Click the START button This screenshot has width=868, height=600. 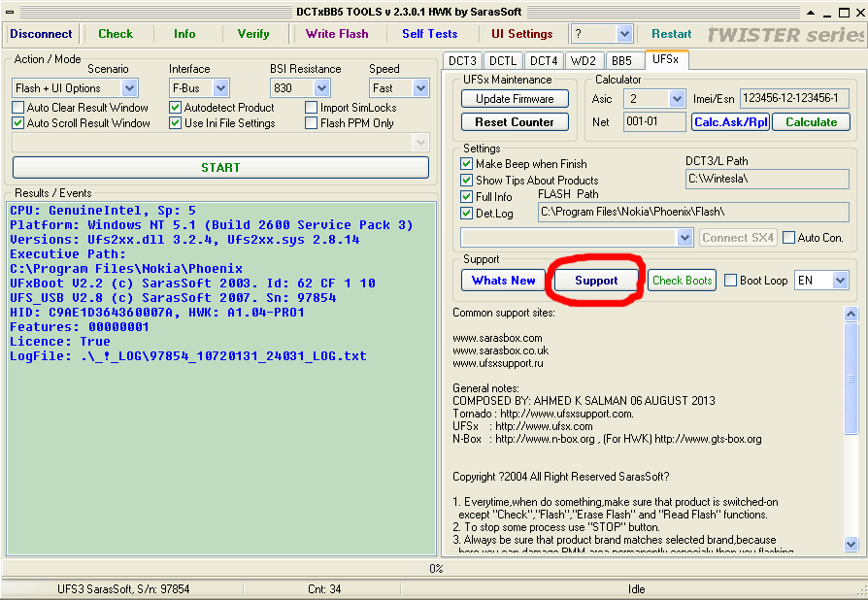pos(220,167)
